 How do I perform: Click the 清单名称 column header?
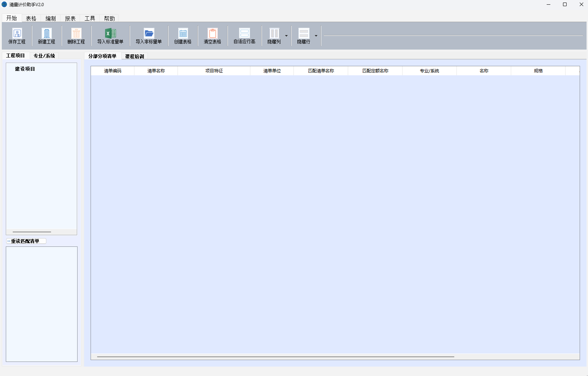coord(156,71)
